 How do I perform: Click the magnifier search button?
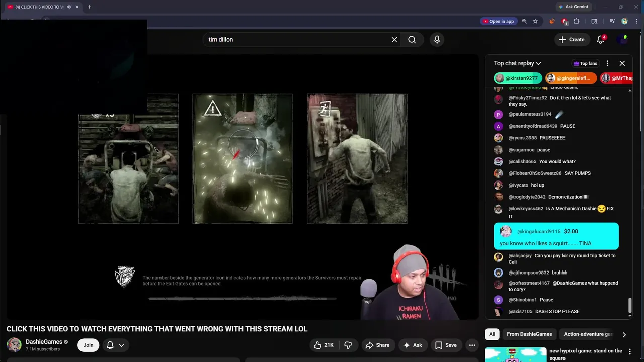tap(412, 40)
